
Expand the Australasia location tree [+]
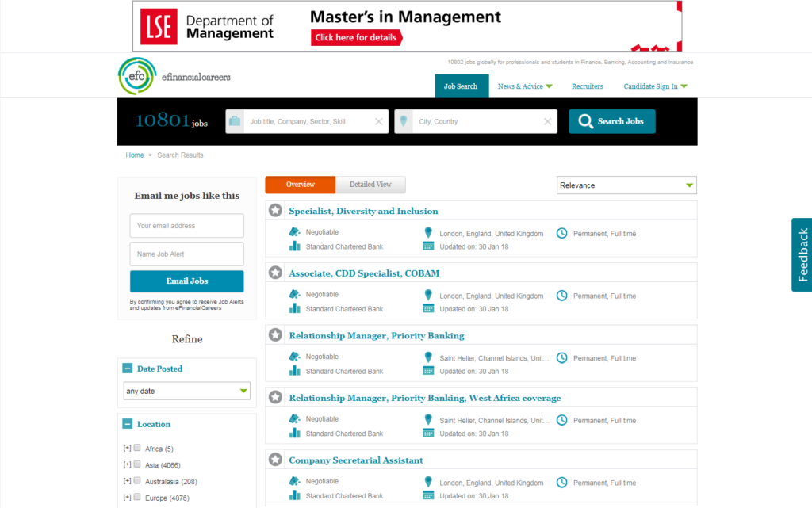[128, 481]
